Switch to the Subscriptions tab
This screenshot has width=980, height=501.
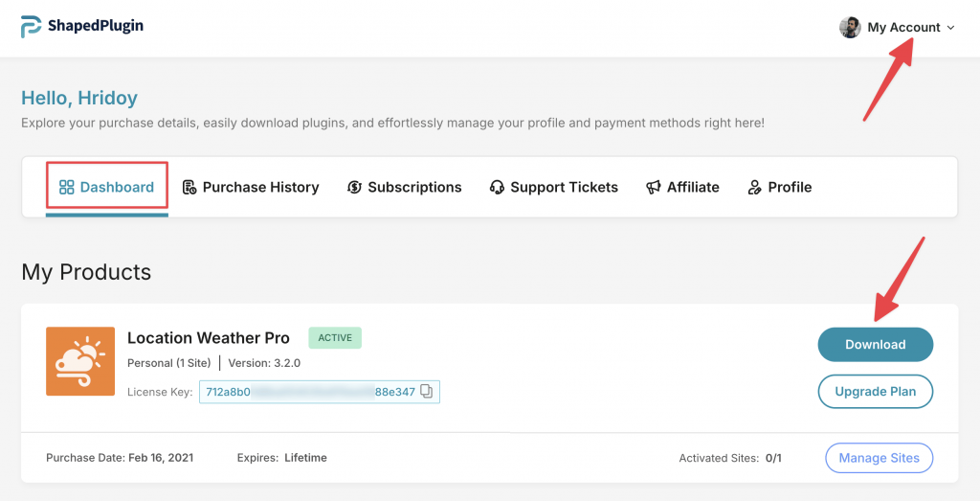pos(405,187)
